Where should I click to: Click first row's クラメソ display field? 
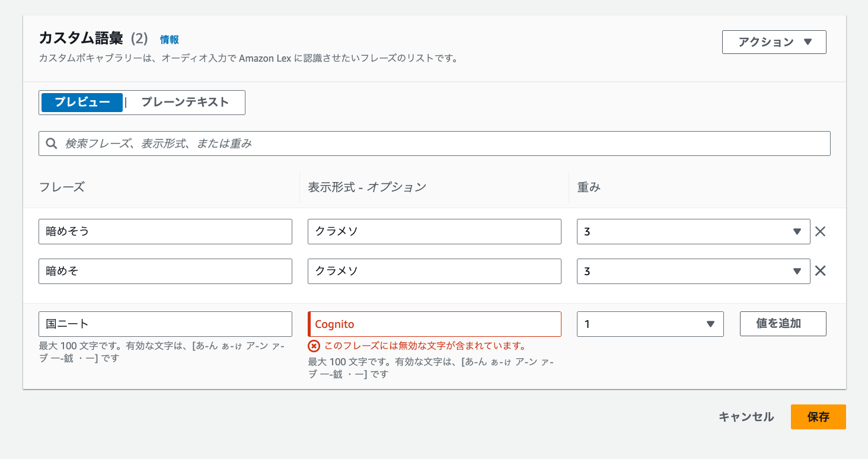coord(434,232)
